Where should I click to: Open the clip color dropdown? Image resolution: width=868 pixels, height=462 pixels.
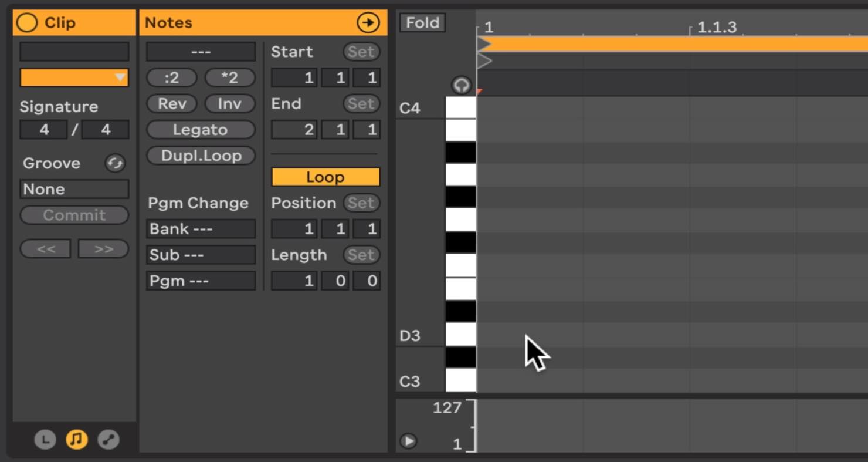74,77
